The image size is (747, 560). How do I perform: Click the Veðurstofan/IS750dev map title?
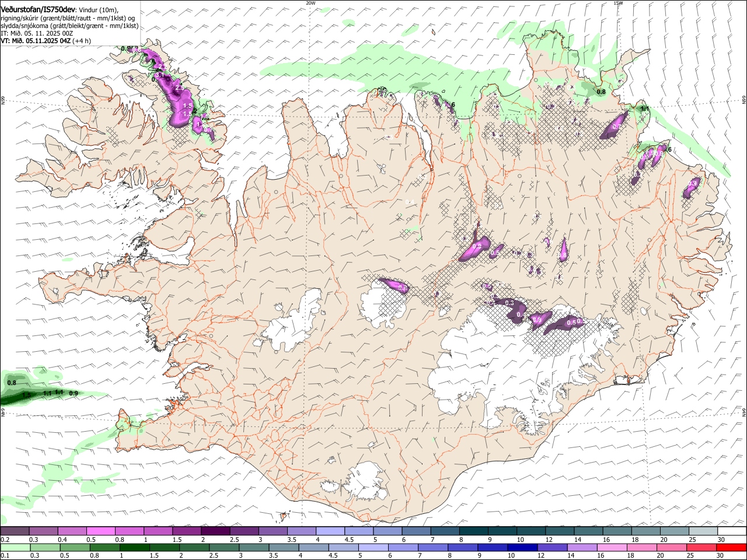(x=38, y=10)
